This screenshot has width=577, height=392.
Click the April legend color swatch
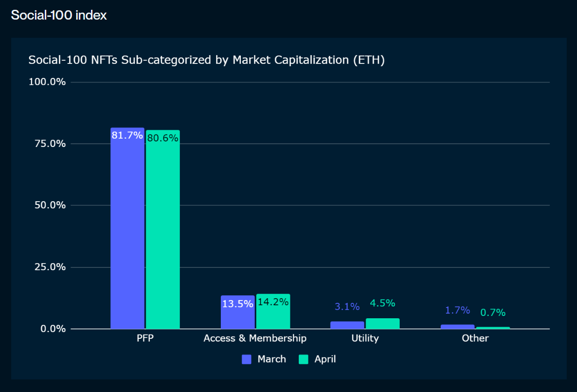point(303,359)
